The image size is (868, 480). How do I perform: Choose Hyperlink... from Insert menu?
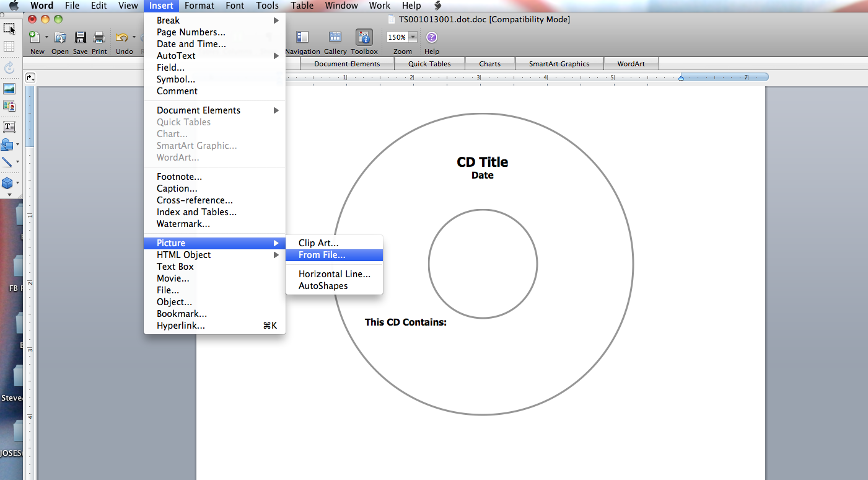(214, 326)
